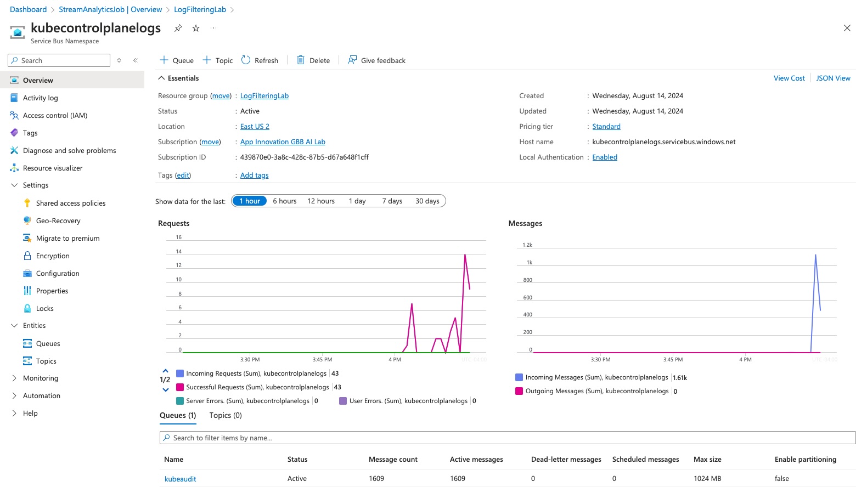
Task: Select the 1 hour time range
Action: coord(250,201)
